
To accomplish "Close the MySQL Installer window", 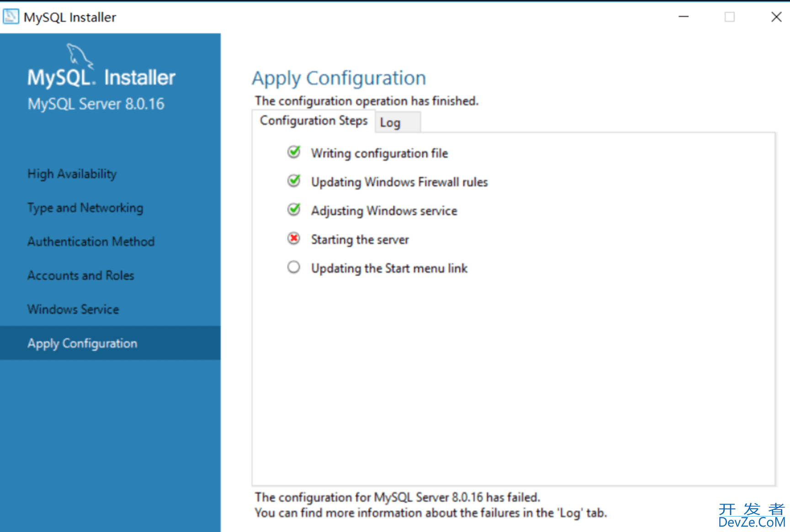I will click(776, 17).
